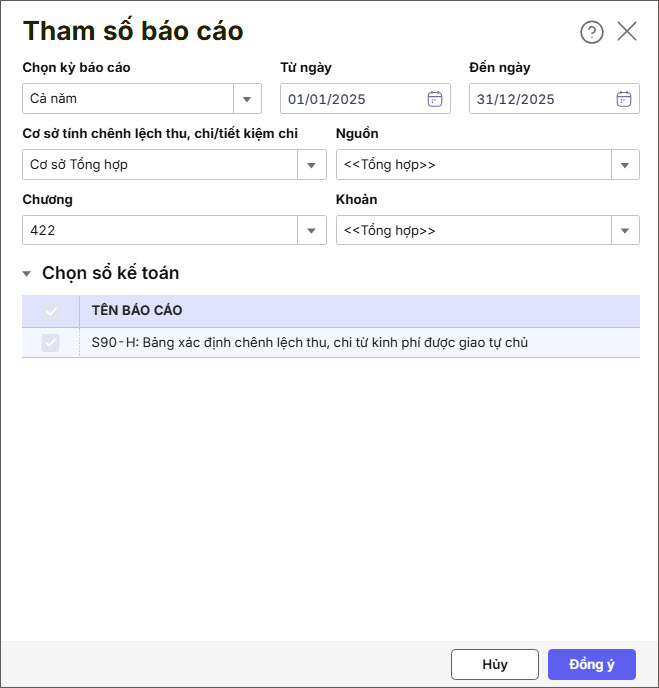Viewport: 659px width, 688px height.
Task: Close the Tham số báo cáo dialog
Action: tap(627, 32)
